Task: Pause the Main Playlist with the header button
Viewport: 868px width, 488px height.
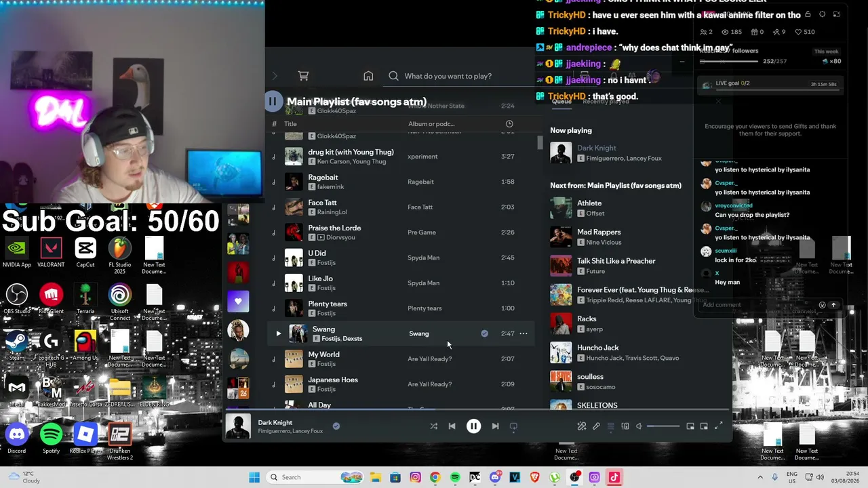Action: point(273,102)
